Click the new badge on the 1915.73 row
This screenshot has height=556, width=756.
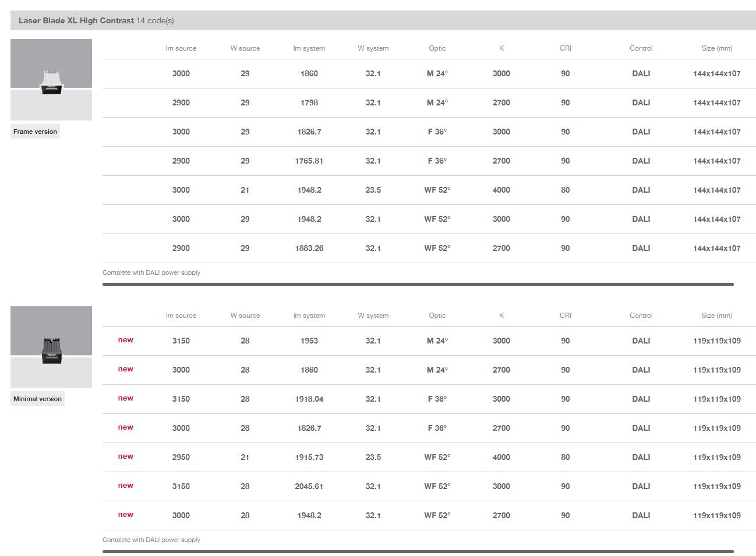(126, 456)
